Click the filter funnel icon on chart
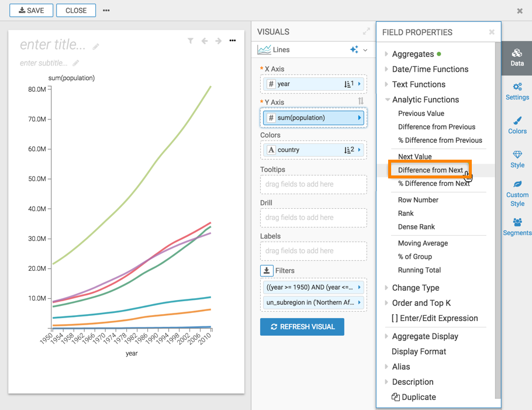The height and width of the screenshot is (410, 532). pyautogui.click(x=191, y=41)
